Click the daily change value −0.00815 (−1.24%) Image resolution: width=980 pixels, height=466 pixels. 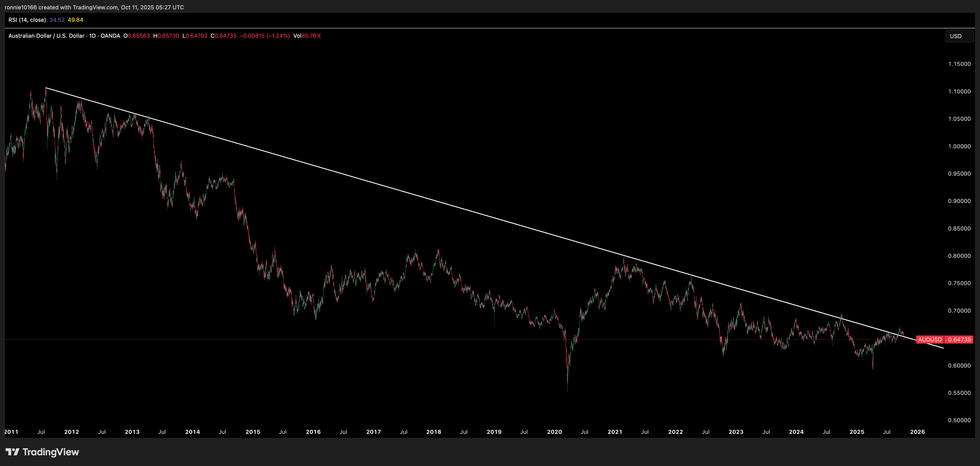click(264, 36)
